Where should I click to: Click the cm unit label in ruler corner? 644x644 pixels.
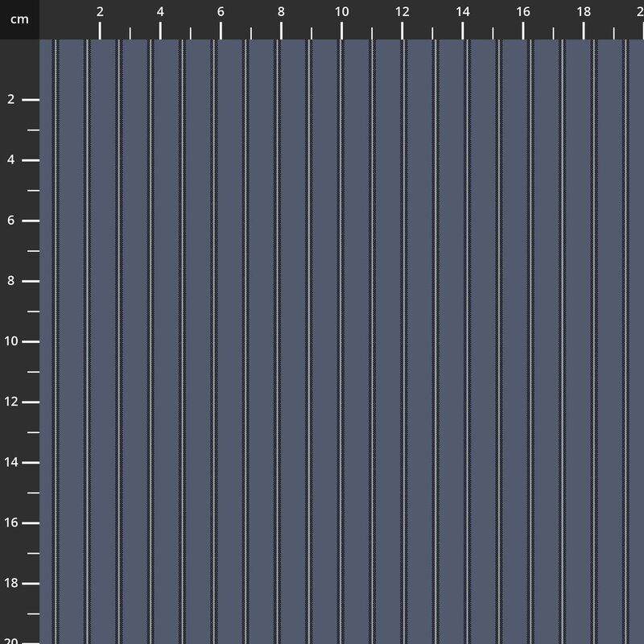[19, 19]
